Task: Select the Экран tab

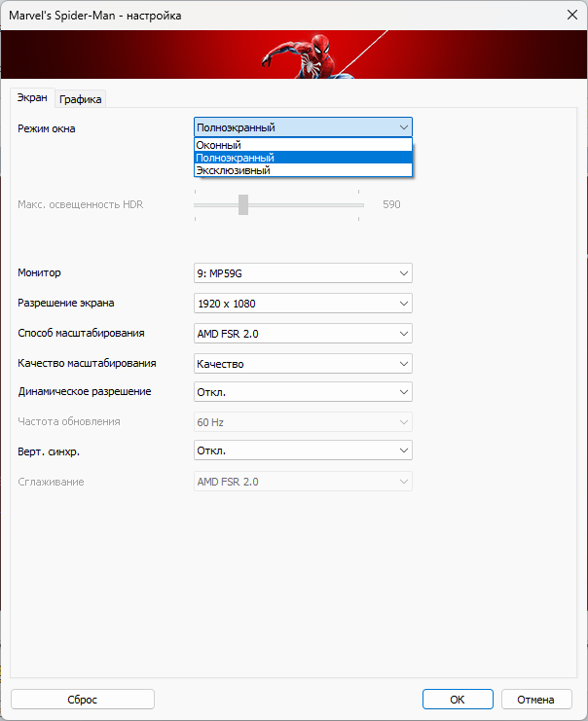Action: (x=32, y=97)
